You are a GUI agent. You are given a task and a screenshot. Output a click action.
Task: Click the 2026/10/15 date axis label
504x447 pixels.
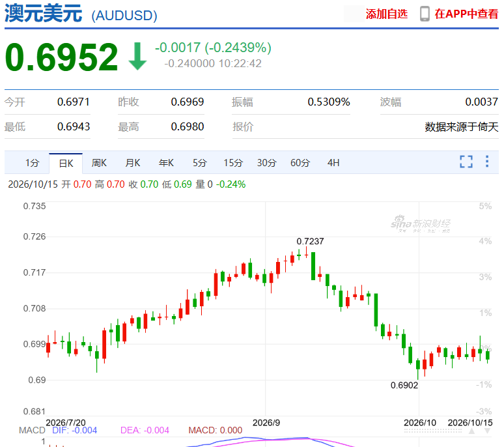(x=470, y=422)
